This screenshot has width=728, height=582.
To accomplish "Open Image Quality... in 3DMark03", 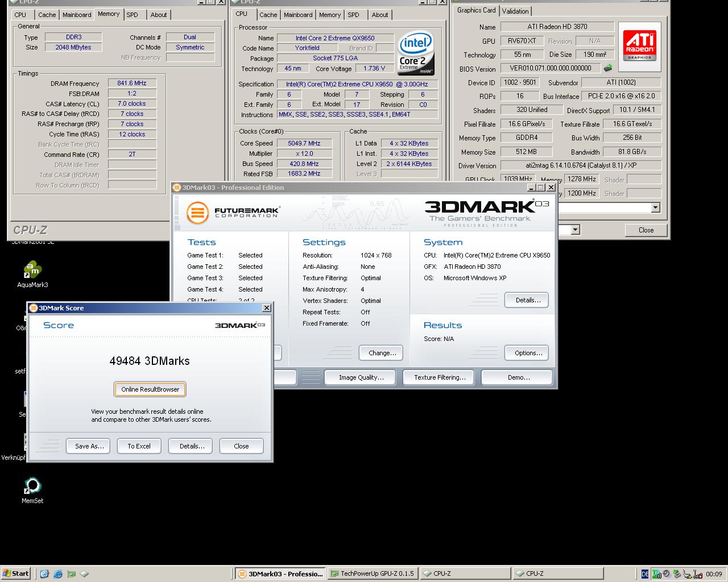I will (361, 377).
